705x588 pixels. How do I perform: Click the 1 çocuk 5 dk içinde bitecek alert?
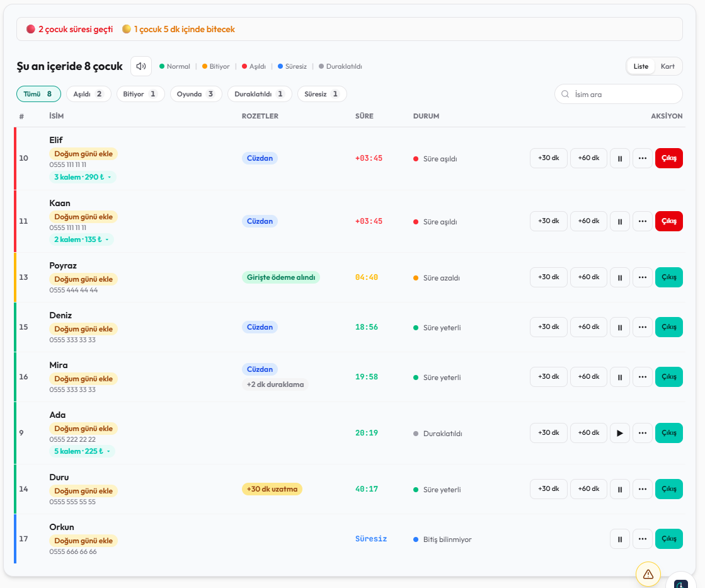[178, 29]
